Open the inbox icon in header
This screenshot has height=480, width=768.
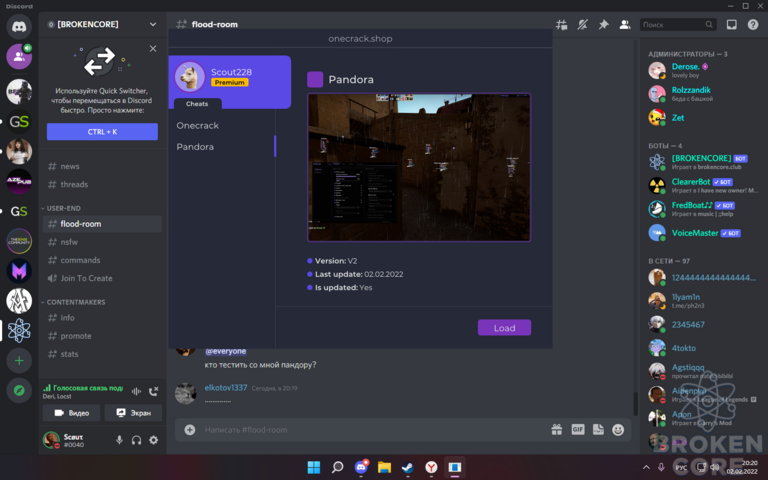(x=731, y=24)
